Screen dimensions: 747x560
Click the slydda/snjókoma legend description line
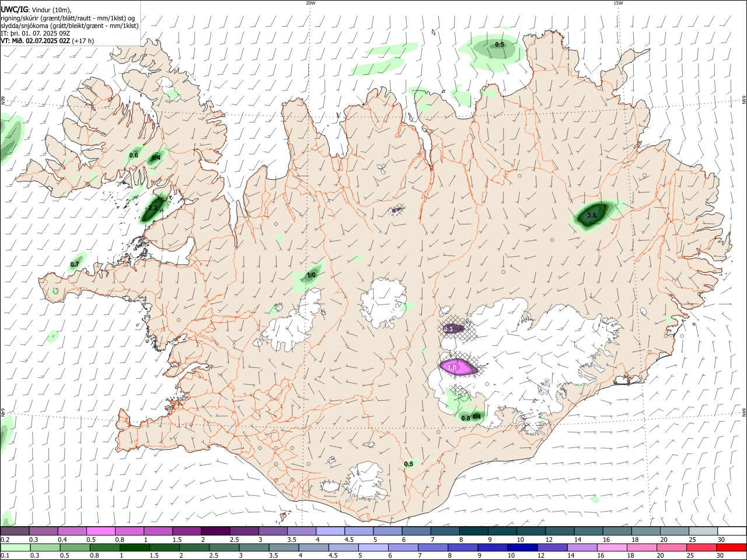[69, 26]
